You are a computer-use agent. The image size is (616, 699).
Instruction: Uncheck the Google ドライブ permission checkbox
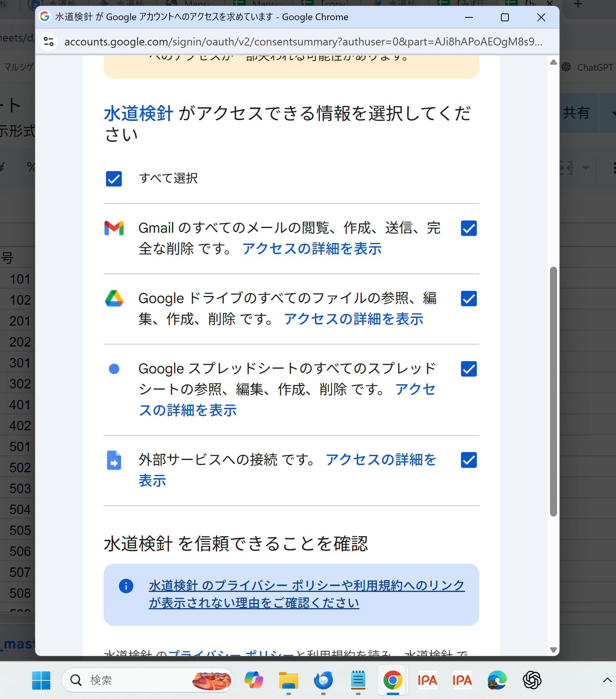tap(469, 299)
